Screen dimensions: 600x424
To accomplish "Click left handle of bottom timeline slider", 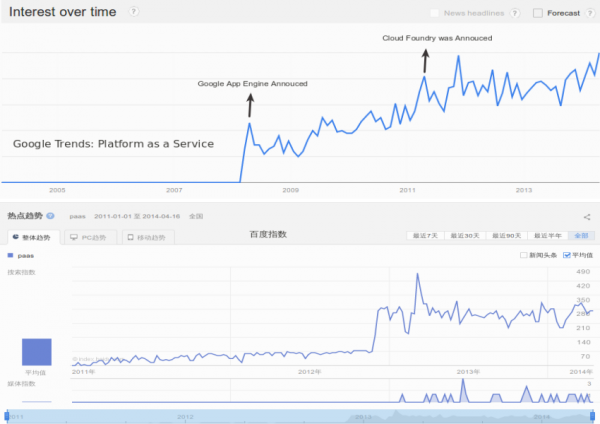I will tap(7, 416).
